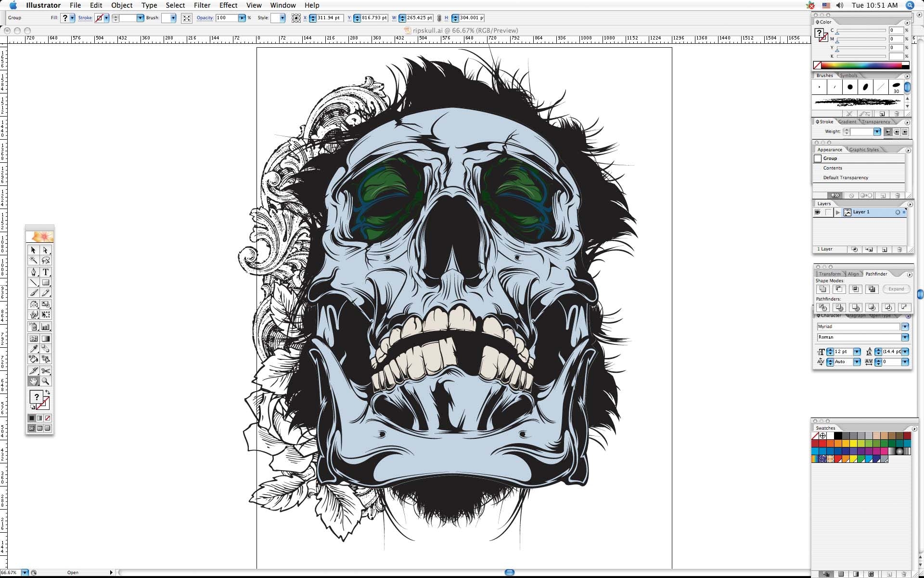Select the Rectangle tool
924x578 pixels.
pyautogui.click(x=46, y=283)
